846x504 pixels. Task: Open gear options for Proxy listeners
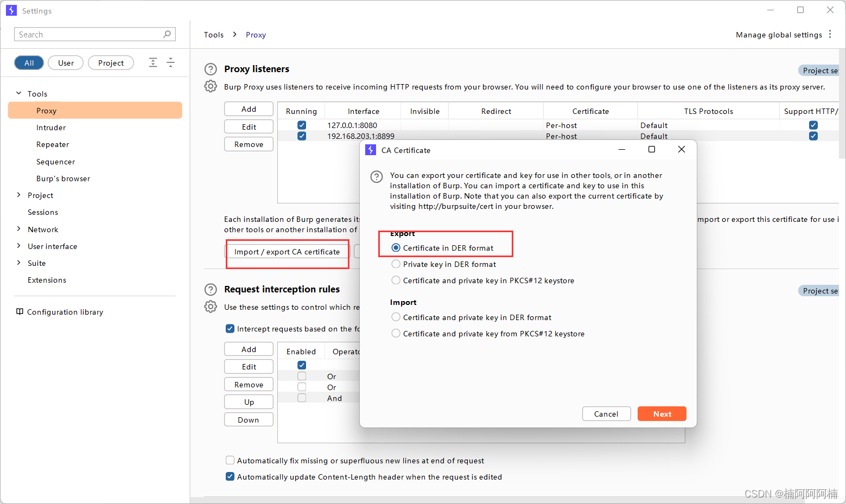click(211, 86)
